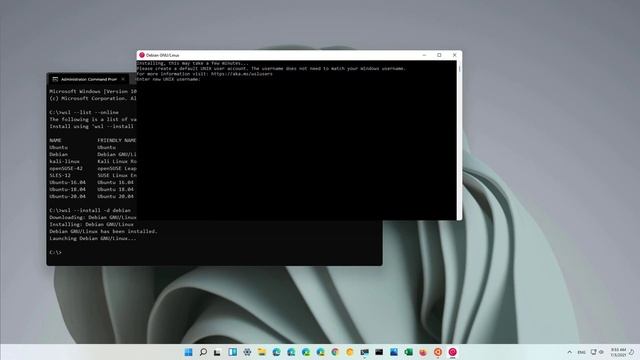Click 'wsl --list --online' command line

(x=84, y=112)
